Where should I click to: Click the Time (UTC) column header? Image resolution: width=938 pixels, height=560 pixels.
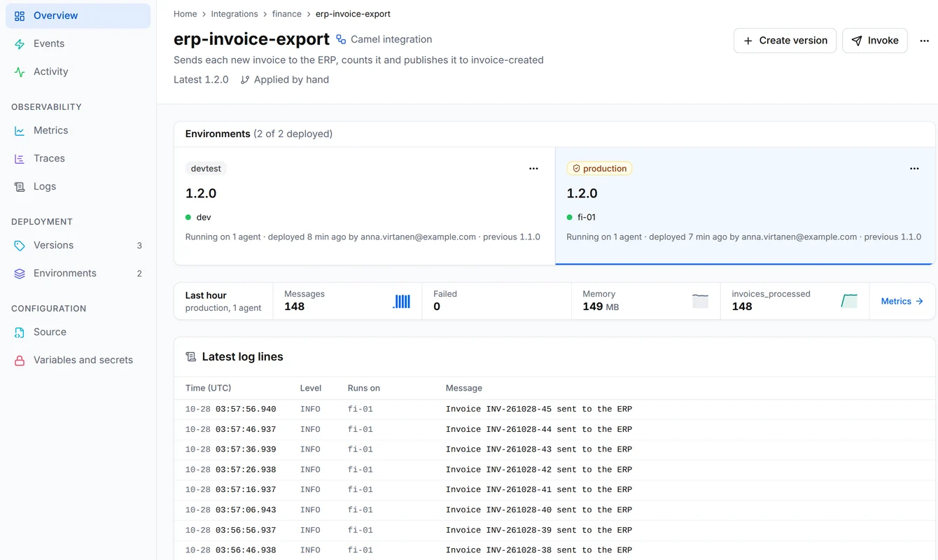[208, 388]
